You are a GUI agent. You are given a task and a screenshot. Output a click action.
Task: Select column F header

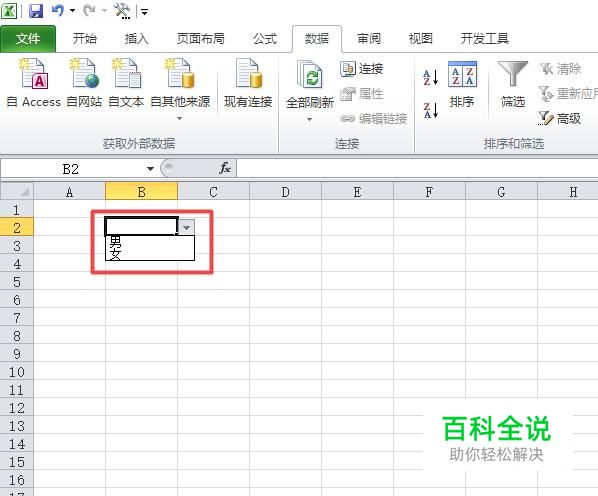pos(429,191)
